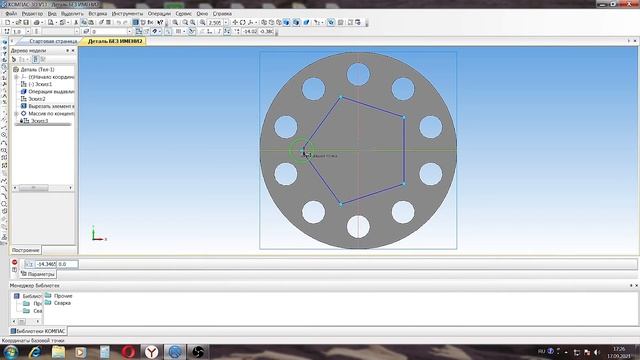Viewport: 640px width, 360px height.
Task: Click the zoom scale field showing 2.505
Action: (215, 22)
